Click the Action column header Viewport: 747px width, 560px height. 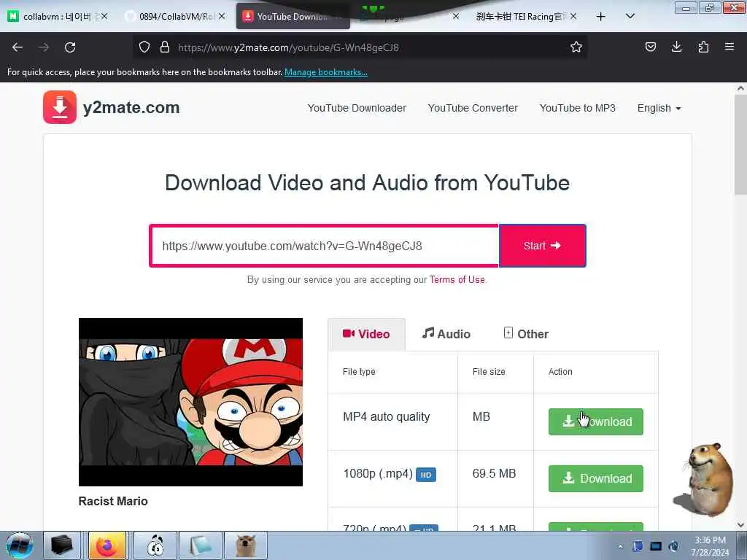560,371
